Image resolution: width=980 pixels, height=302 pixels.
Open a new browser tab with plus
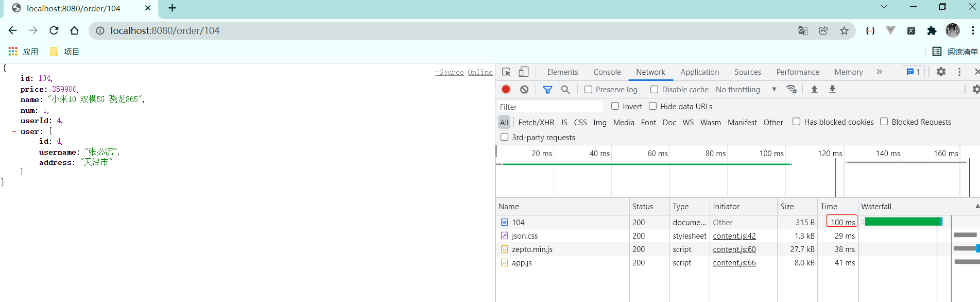coord(172,8)
